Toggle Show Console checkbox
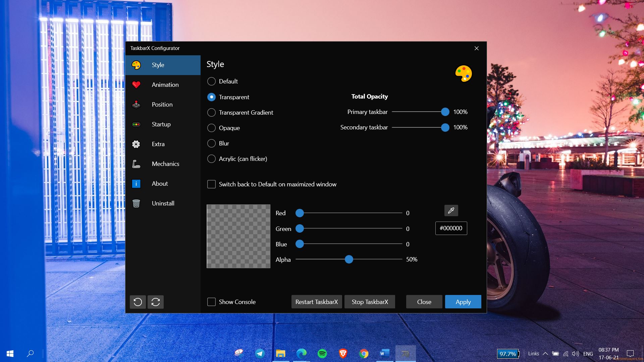644x362 pixels. pos(211,302)
